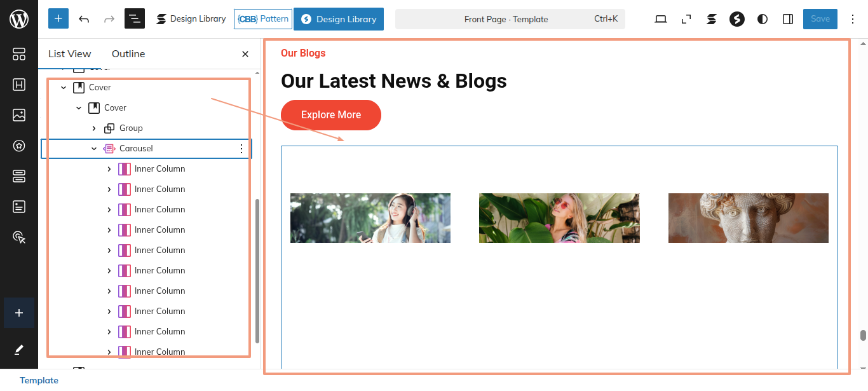Select the statue face image
This screenshot has width=868, height=391.
coord(749,218)
